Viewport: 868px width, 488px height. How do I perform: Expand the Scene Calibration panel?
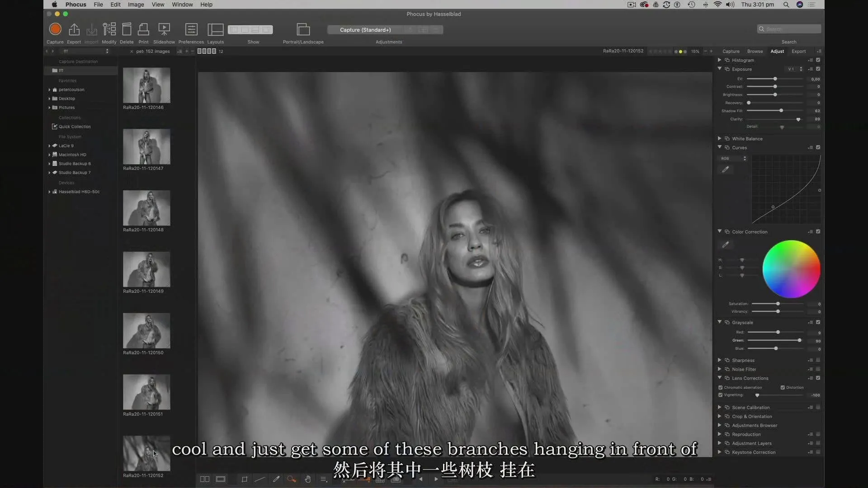(720, 407)
